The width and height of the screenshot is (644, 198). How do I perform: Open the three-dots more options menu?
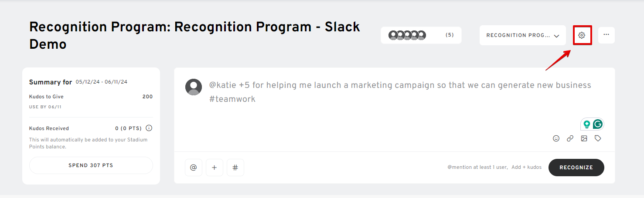click(606, 35)
